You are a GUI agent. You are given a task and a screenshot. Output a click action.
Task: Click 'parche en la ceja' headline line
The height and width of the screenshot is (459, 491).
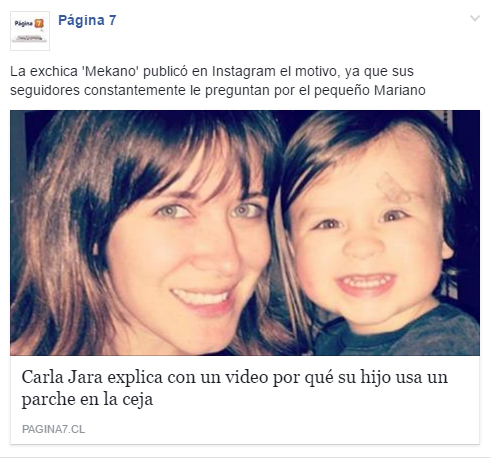[x=87, y=399]
